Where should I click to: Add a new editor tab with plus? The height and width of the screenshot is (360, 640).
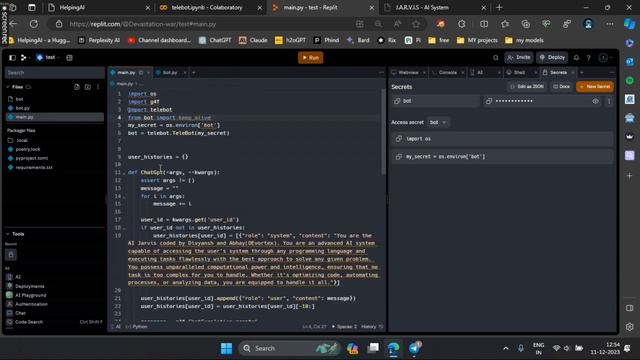click(194, 73)
